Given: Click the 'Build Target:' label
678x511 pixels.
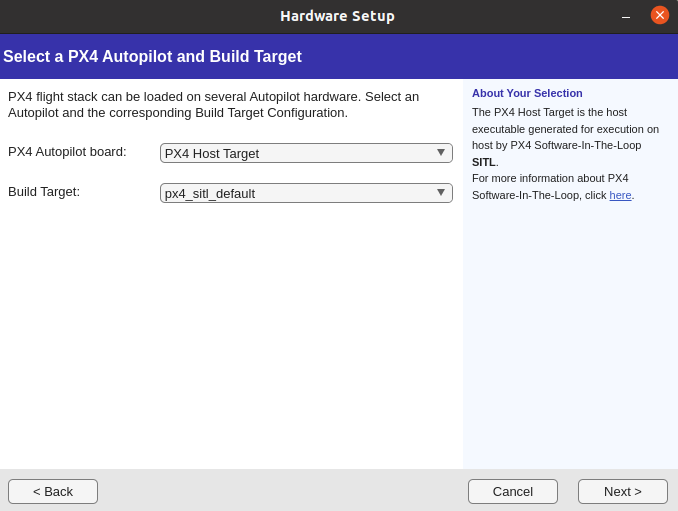Looking at the screenshot, I should click(44, 192).
